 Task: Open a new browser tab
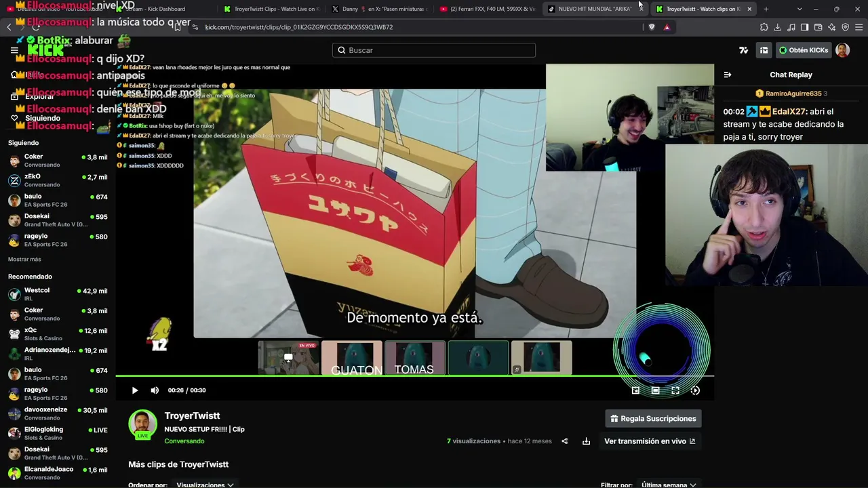(x=766, y=9)
